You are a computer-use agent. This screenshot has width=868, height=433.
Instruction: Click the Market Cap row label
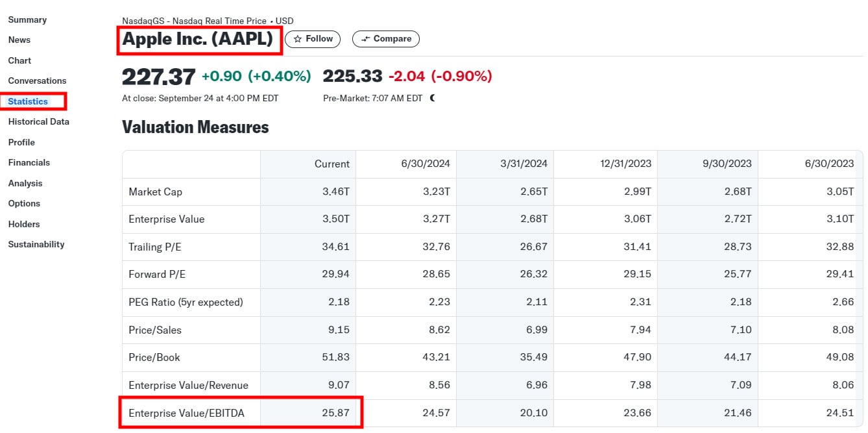coord(155,192)
